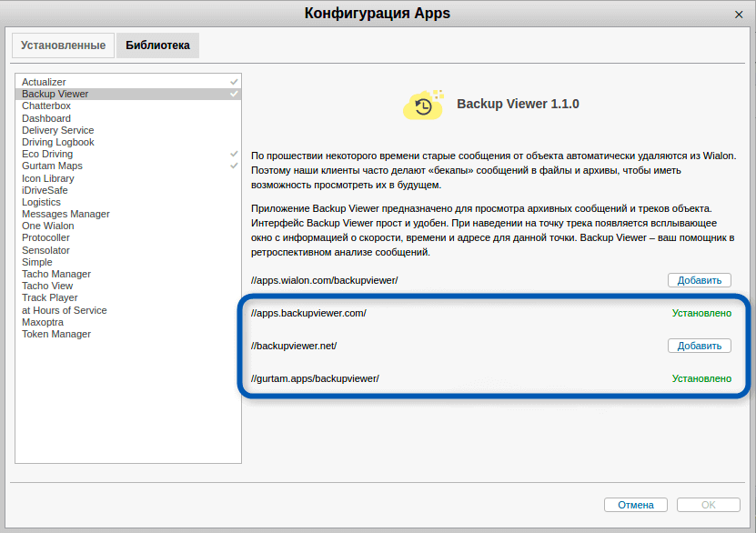Click checkmark icon beside Backup Viewer
Viewport: 756px width, 533px height.
coord(234,94)
